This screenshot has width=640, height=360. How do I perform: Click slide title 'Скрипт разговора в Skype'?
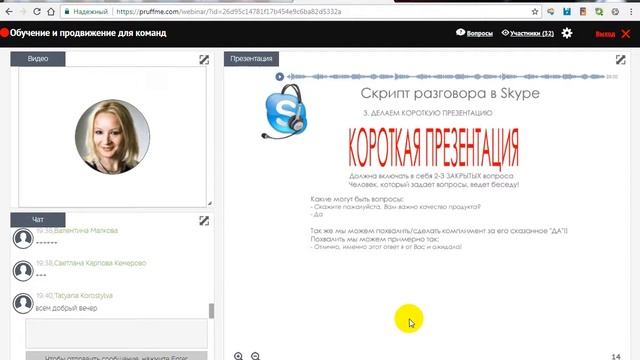[x=450, y=93]
